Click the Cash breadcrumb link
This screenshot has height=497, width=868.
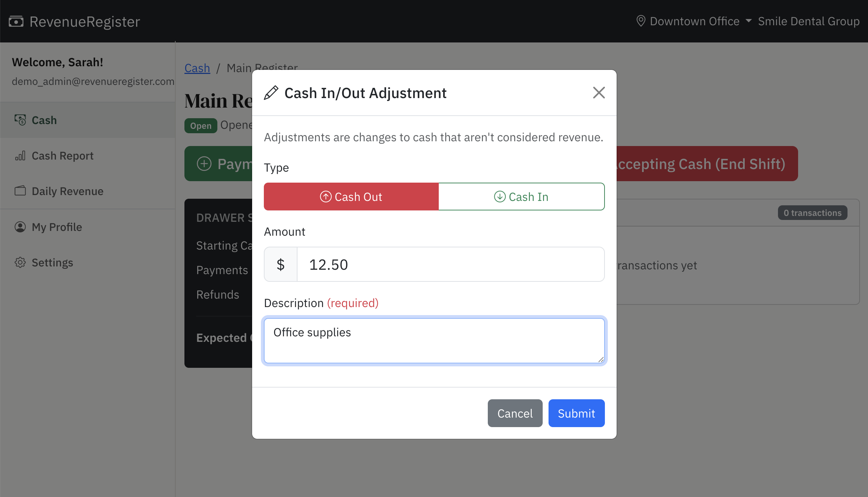click(x=197, y=68)
